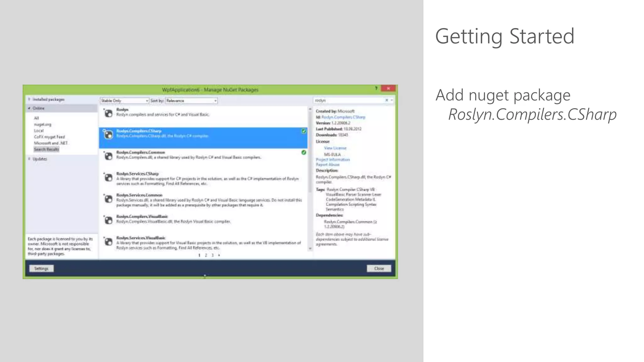Select the CoFX myget Feed source
The image size is (644, 362).
pyautogui.click(x=49, y=137)
